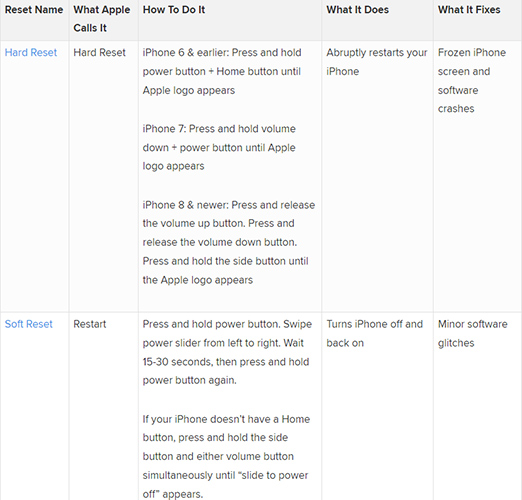Click 'Minor software glitches' cell
The width and height of the screenshot is (522, 500).
coord(473,333)
